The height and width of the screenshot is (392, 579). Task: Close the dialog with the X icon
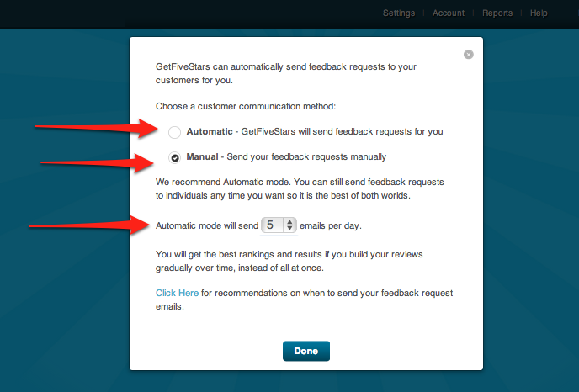(468, 55)
